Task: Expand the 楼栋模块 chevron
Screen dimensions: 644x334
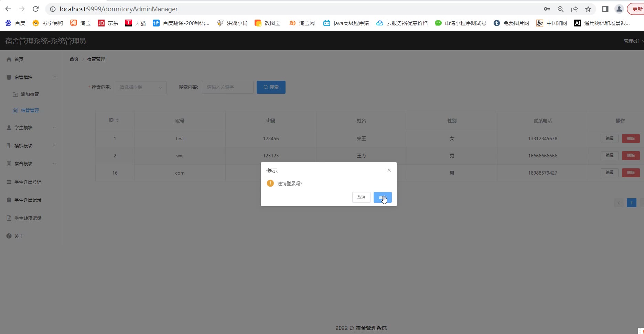Action: pos(54,146)
